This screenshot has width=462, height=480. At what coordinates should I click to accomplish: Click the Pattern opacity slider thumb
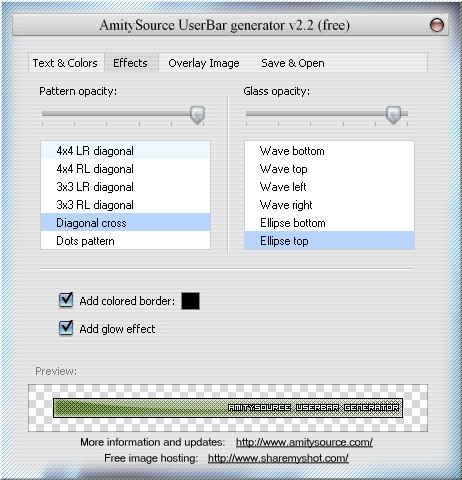(197, 115)
